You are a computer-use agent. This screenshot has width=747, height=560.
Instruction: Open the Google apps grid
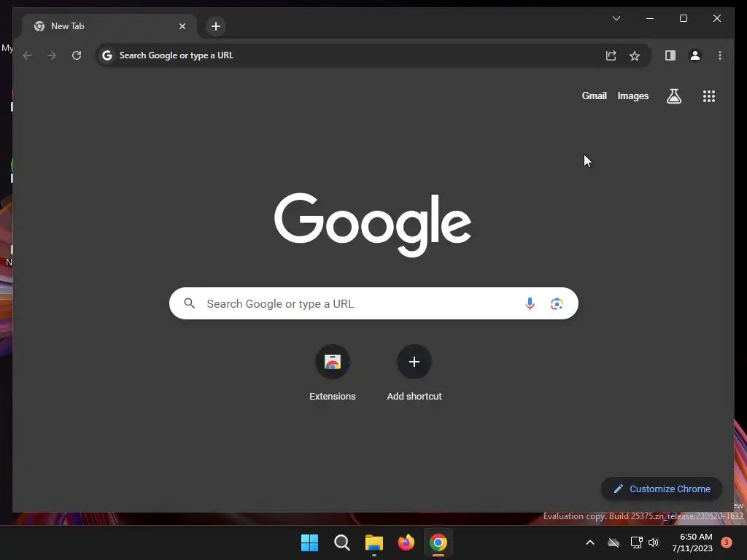(709, 96)
